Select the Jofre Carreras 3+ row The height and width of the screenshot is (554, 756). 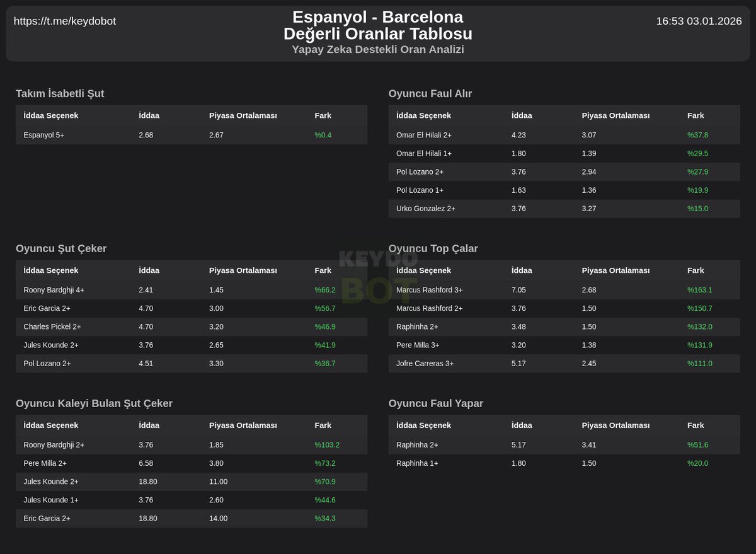point(564,363)
